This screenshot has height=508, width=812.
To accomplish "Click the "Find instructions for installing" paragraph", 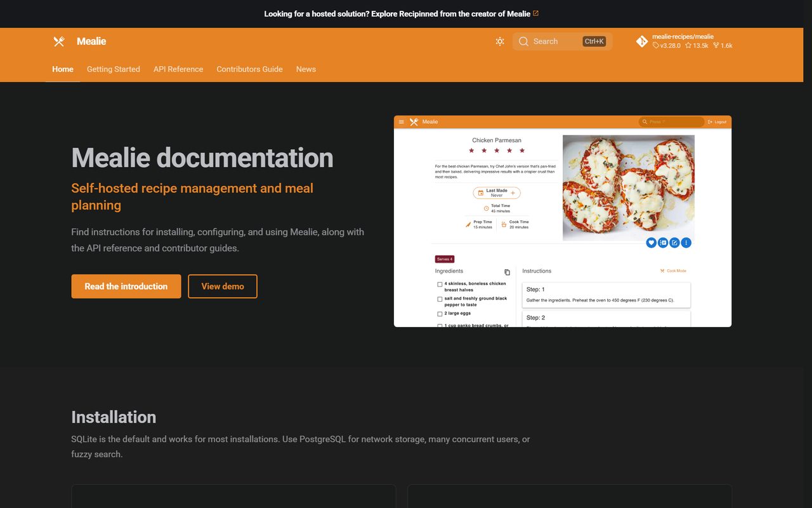I will [x=218, y=240].
